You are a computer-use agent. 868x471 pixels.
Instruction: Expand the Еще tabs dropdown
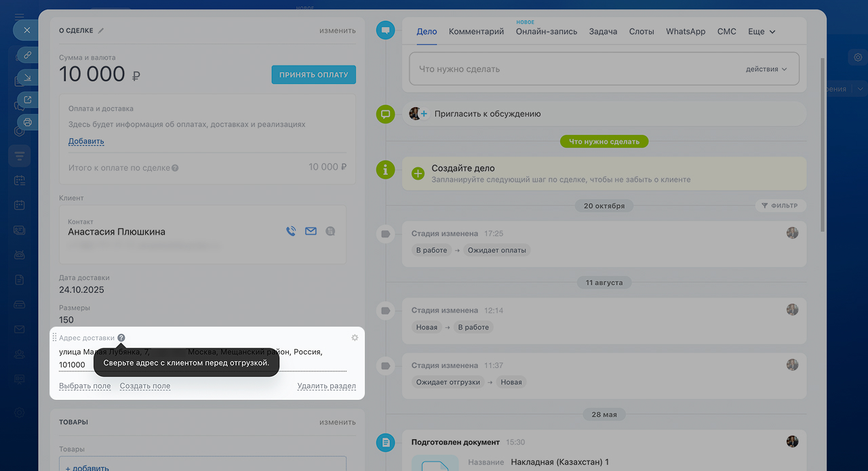pos(762,32)
